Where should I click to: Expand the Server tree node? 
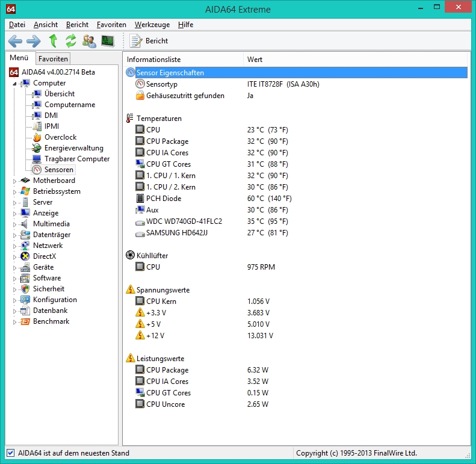14,202
